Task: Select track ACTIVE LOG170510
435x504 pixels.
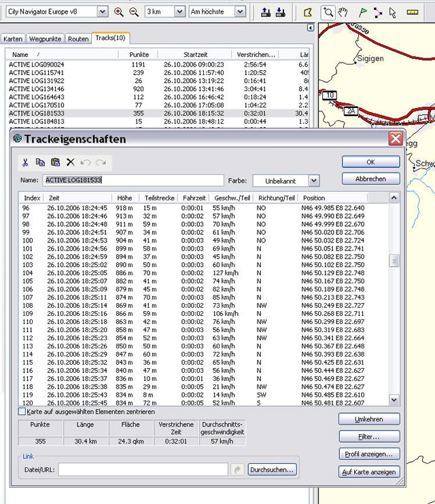Action: point(158,105)
